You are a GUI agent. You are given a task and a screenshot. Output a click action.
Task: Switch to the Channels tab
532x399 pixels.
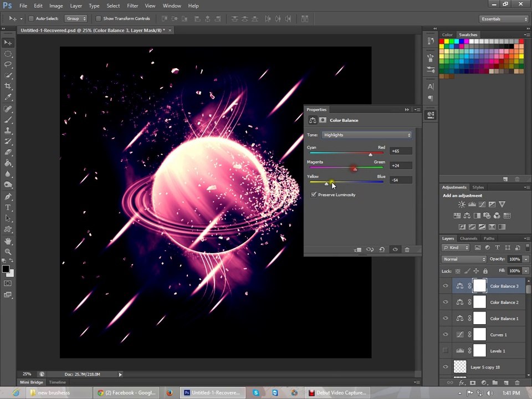pos(469,238)
